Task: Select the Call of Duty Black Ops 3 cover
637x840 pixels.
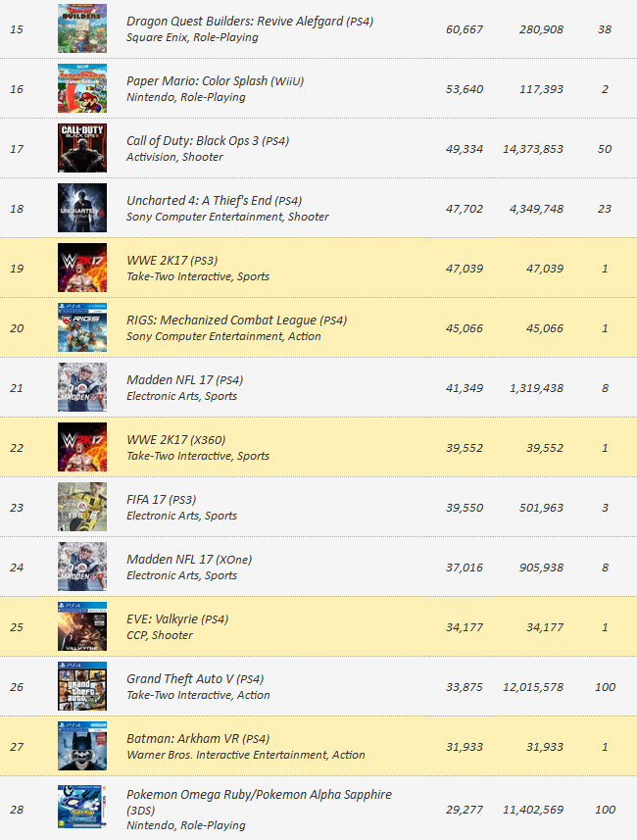Action: coord(82,148)
